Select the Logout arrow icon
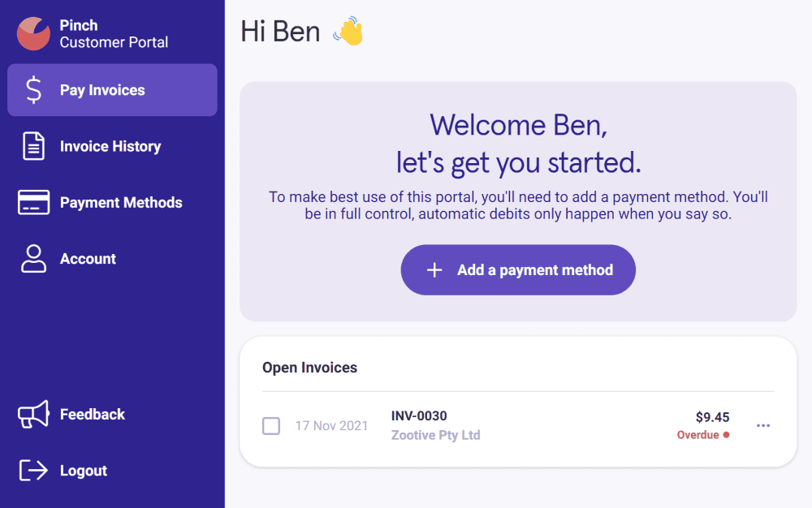 (x=32, y=470)
